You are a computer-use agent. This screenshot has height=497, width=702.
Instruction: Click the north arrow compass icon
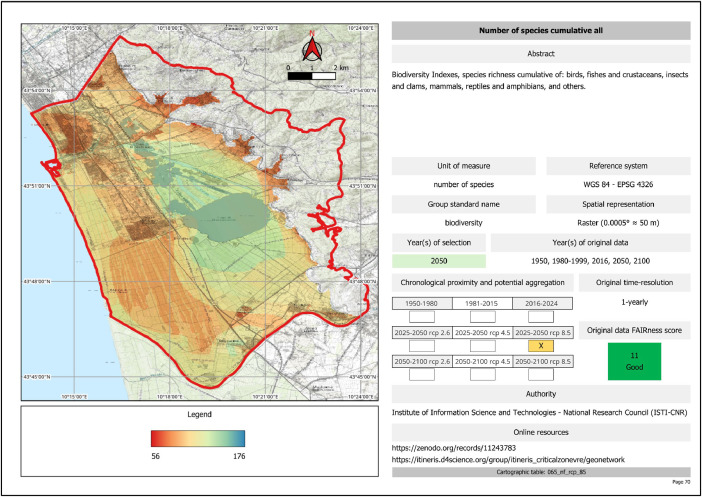pyautogui.click(x=312, y=47)
